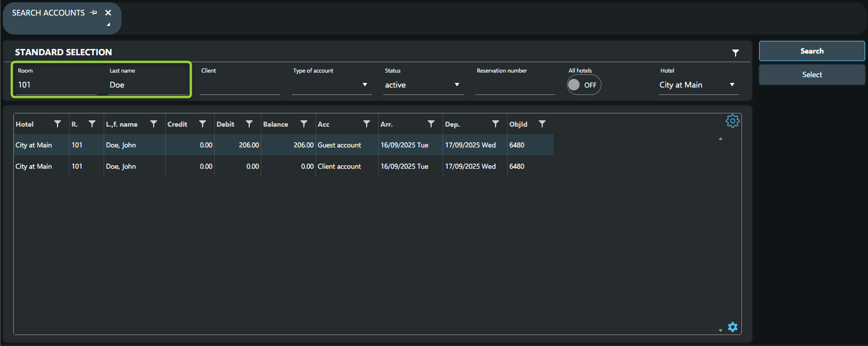Click the Acc column filter icon

point(367,124)
